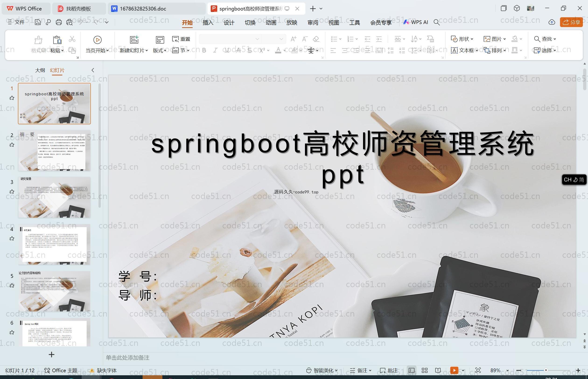
Task: Click the Comments (批注) button
Action: 389,370
